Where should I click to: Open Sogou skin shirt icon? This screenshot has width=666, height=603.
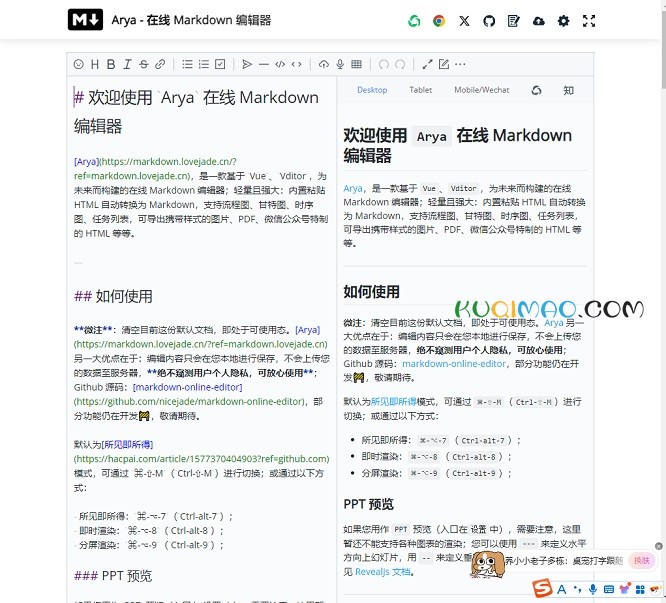[x=624, y=589]
